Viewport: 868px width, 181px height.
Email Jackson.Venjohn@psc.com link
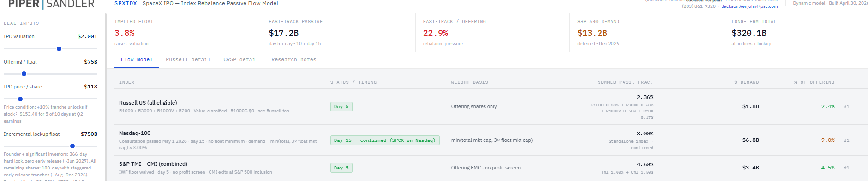749,6
